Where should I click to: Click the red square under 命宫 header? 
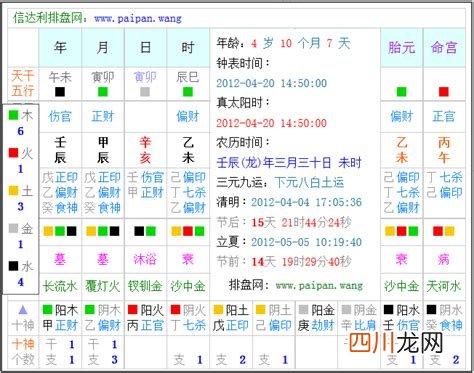coord(444,92)
